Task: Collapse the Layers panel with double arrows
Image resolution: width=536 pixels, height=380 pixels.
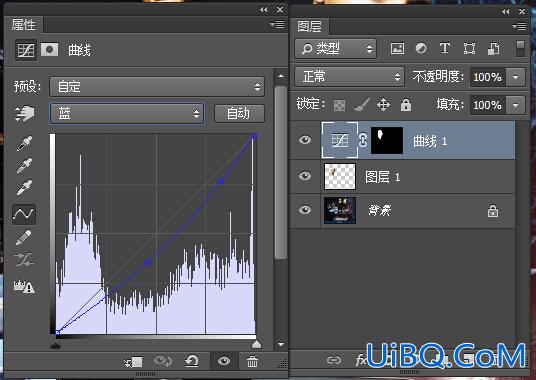Action: [x=506, y=11]
